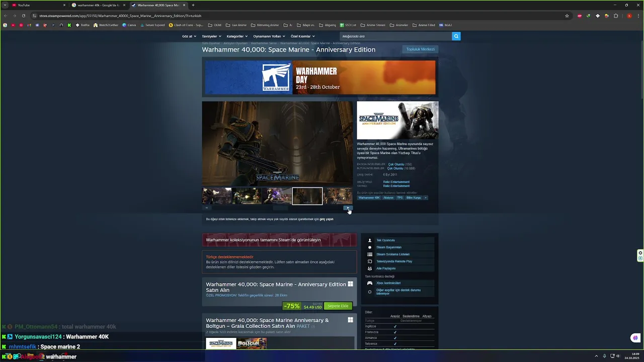
Task: Click the Windows icon on Graia Collection package
Action: pos(351,320)
